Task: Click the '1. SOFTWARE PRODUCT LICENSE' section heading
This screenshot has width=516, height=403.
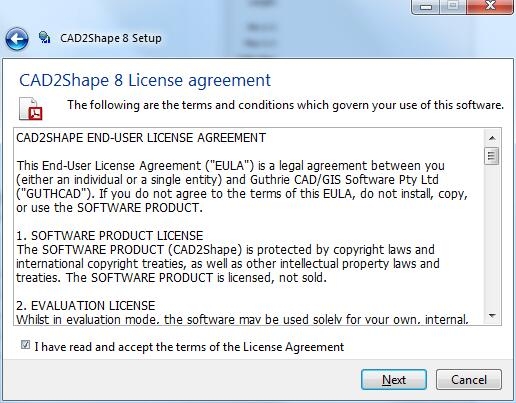Action: click(x=110, y=236)
